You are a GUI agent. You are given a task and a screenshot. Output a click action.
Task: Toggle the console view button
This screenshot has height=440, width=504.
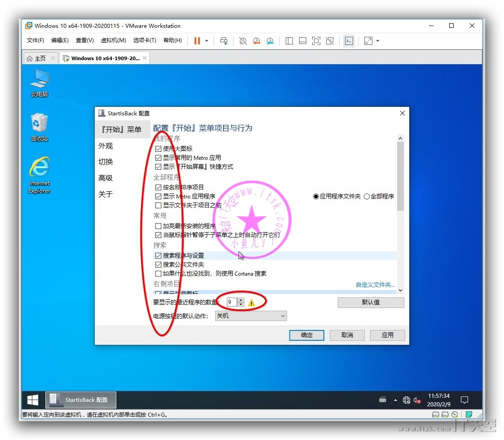pos(349,41)
